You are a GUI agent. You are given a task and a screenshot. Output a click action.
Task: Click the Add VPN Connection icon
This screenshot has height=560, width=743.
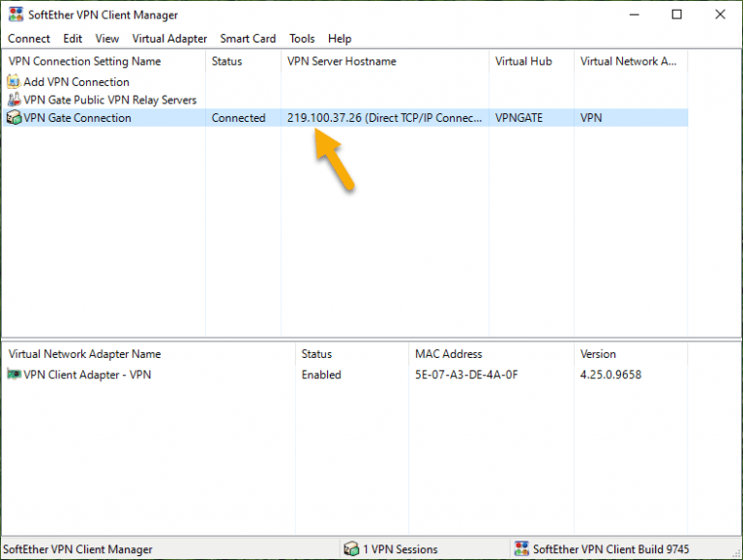(14, 82)
